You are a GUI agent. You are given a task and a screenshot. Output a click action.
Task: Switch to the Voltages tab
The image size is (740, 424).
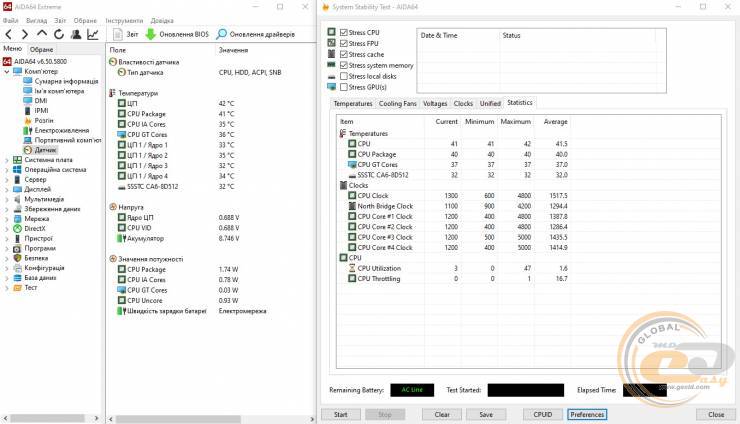pyautogui.click(x=435, y=103)
